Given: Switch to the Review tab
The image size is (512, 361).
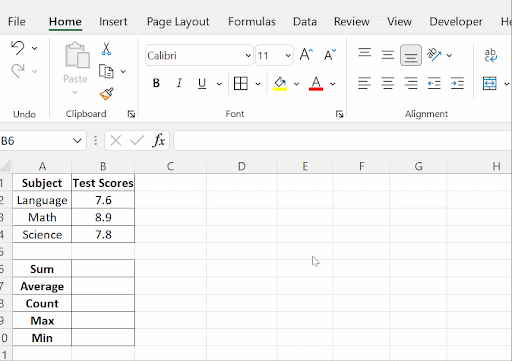Looking at the screenshot, I should point(352,22).
